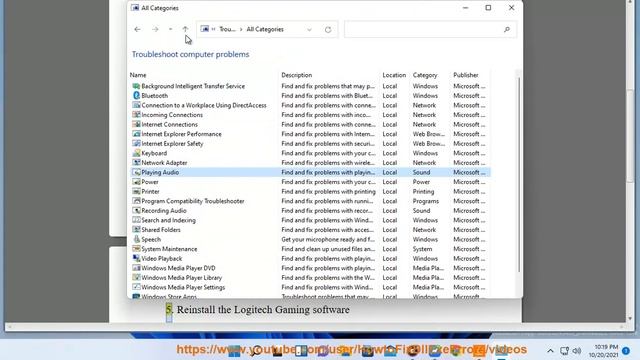Sort by the Location column header
Image resolution: width=640 pixels, height=360 pixels.
tap(394, 75)
